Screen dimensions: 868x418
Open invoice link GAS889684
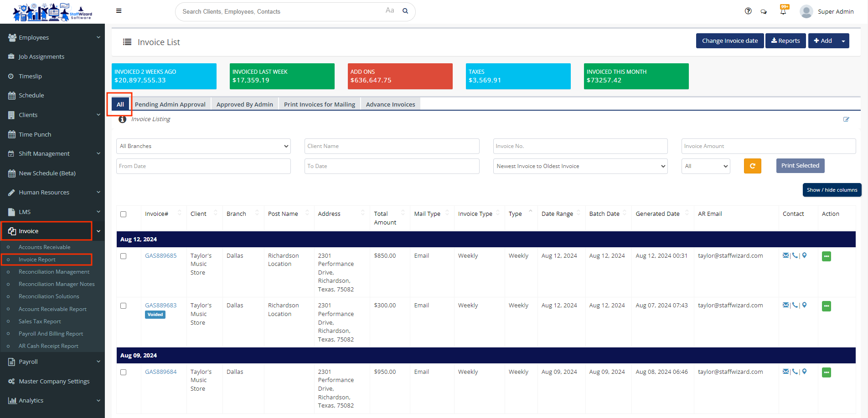[x=160, y=372]
